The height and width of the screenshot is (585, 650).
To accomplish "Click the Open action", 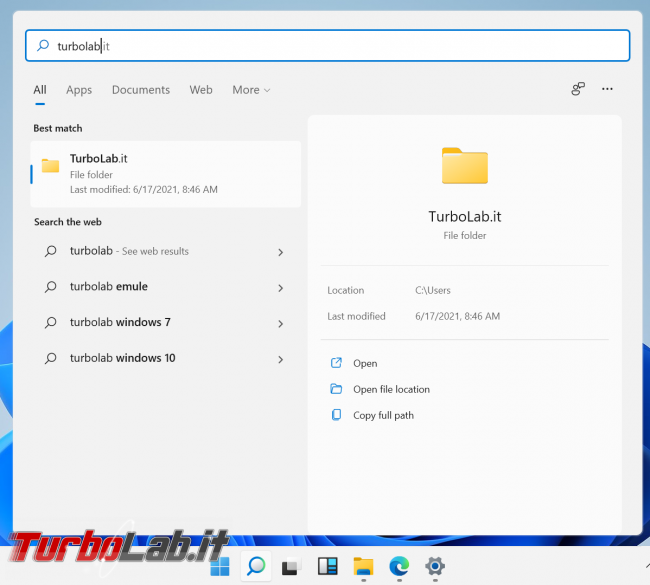I will pyautogui.click(x=365, y=363).
